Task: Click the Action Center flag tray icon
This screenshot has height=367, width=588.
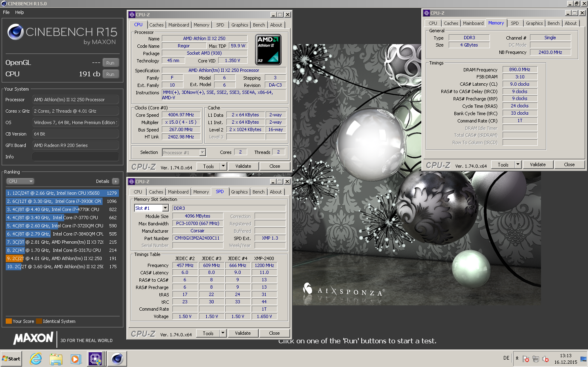Action: pos(526,359)
